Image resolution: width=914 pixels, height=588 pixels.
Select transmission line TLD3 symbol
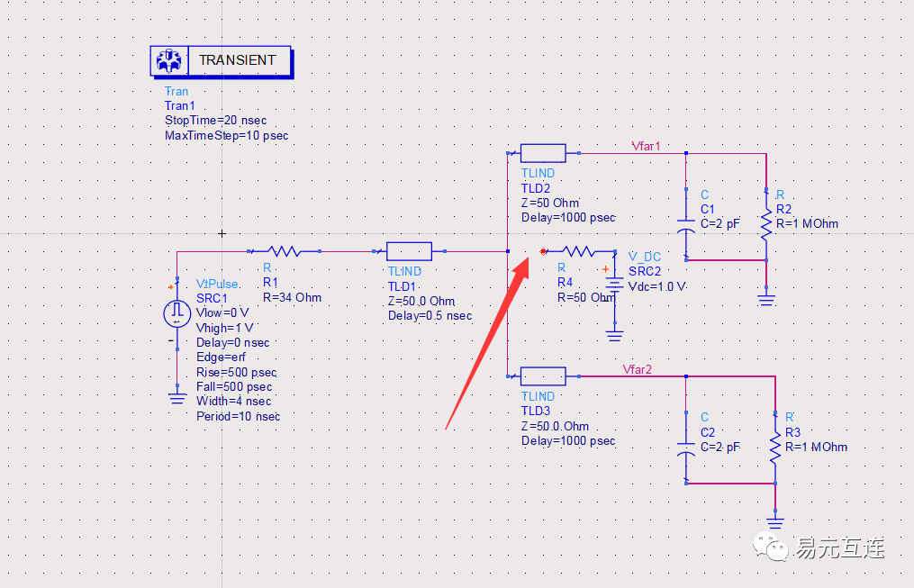click(542, 375)
